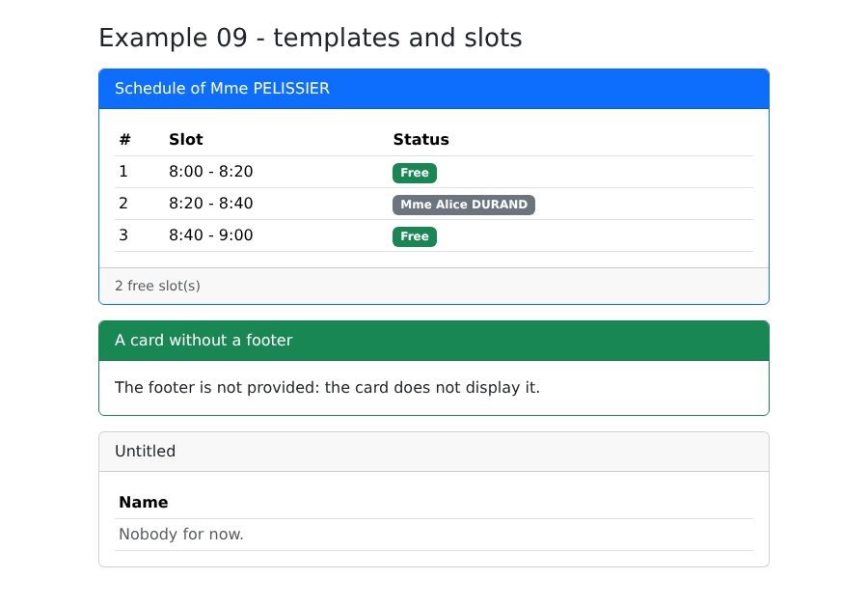Select the "Untitled" card header

434,452
